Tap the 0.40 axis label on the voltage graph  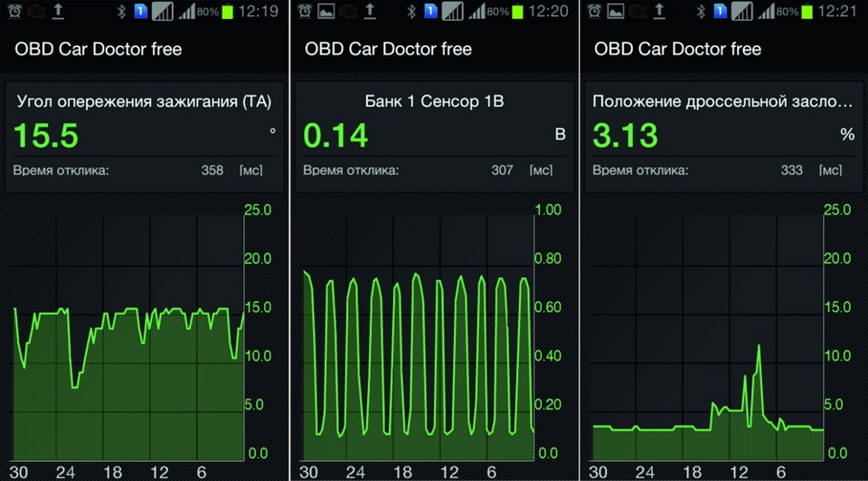coord(548,356)
